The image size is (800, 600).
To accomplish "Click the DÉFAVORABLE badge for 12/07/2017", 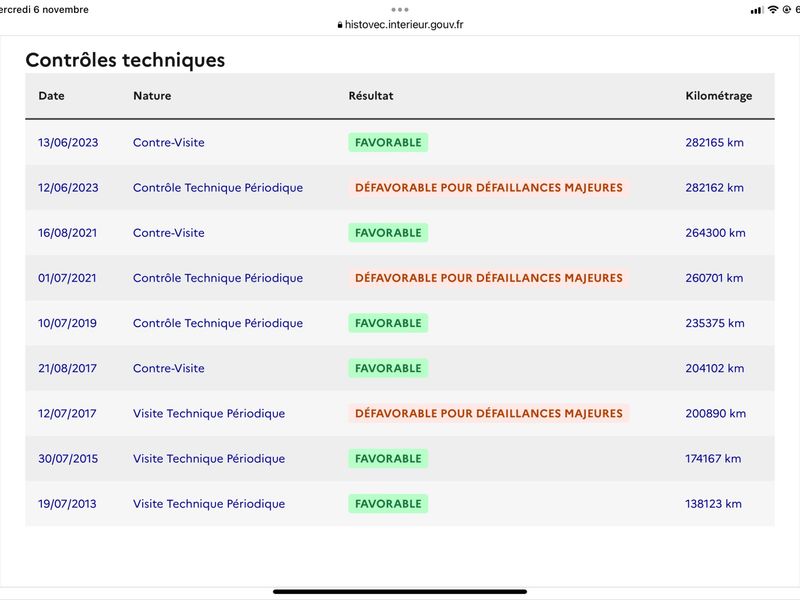I will [489, 413].
